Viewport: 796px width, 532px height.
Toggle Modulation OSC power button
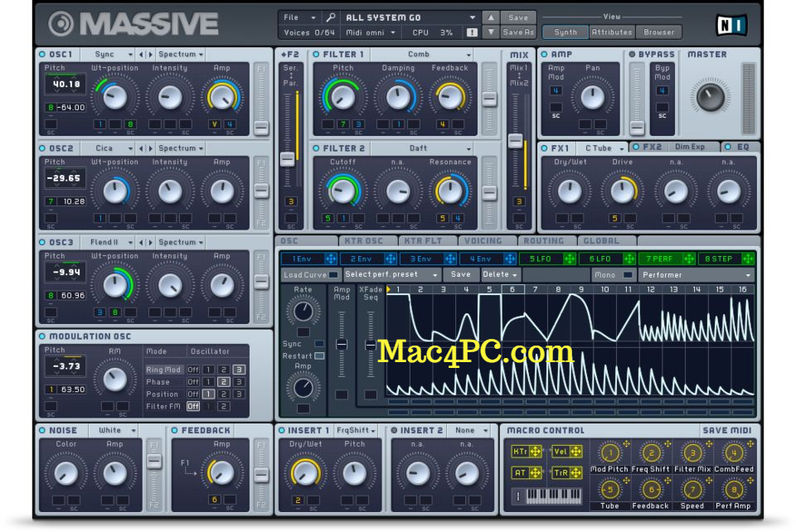click(x=42, y=336)
